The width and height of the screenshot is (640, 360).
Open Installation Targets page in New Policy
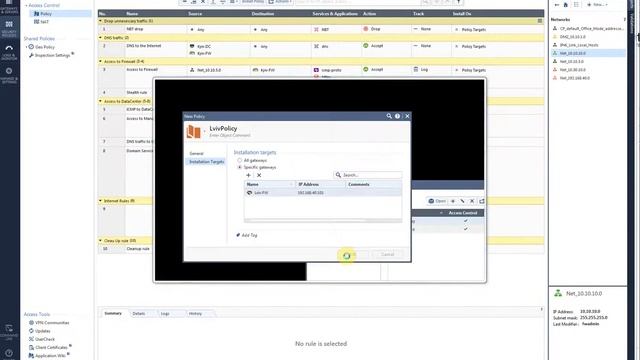pyautogui.click(x=207, y=162)
